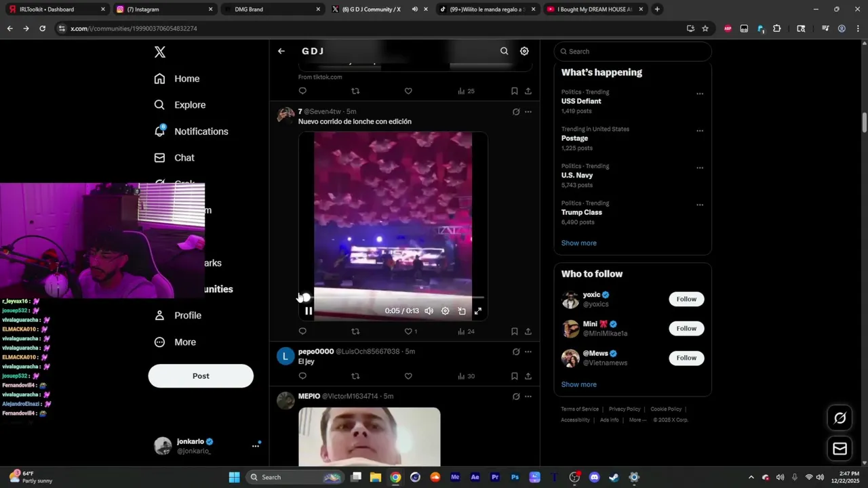Viewport: 868px width, 488px height.
Task: View stats showing 24 views
Action: pos(466,331)
